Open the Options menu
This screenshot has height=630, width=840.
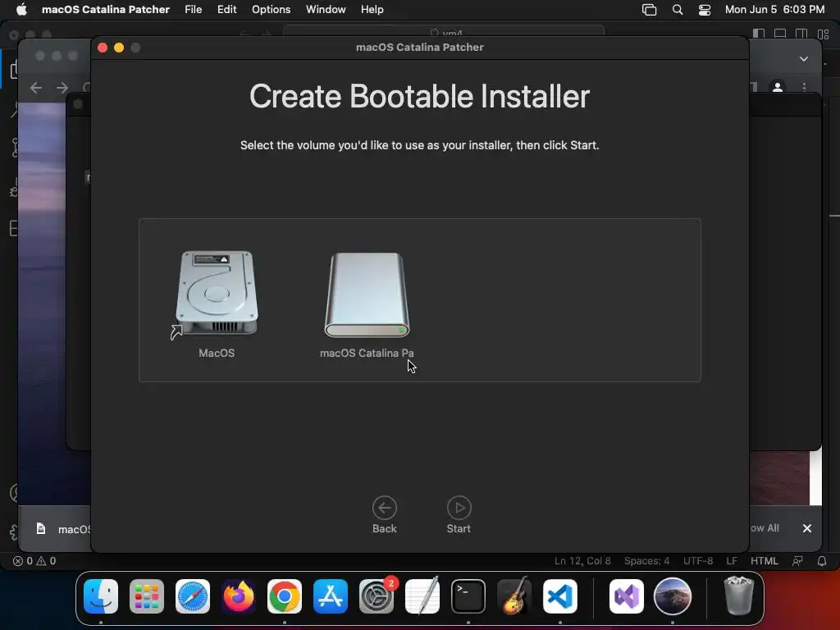point(271,10)
